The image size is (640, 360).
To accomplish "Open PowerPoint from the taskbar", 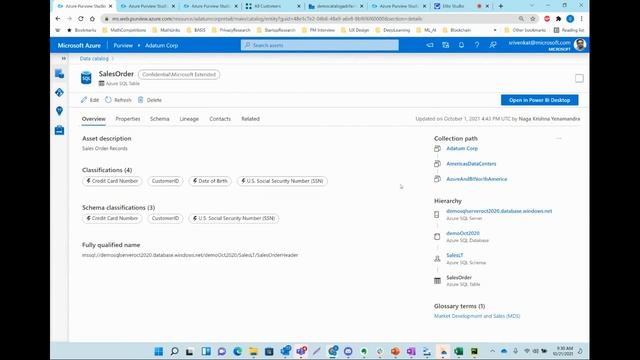I will 395,351.
